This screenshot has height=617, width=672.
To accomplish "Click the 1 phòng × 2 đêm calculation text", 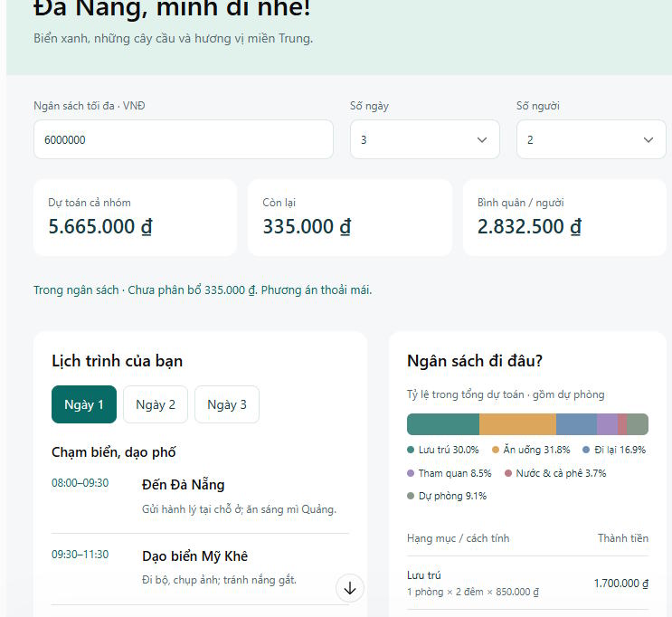I will pyautogui.click(x=473, y=593).
